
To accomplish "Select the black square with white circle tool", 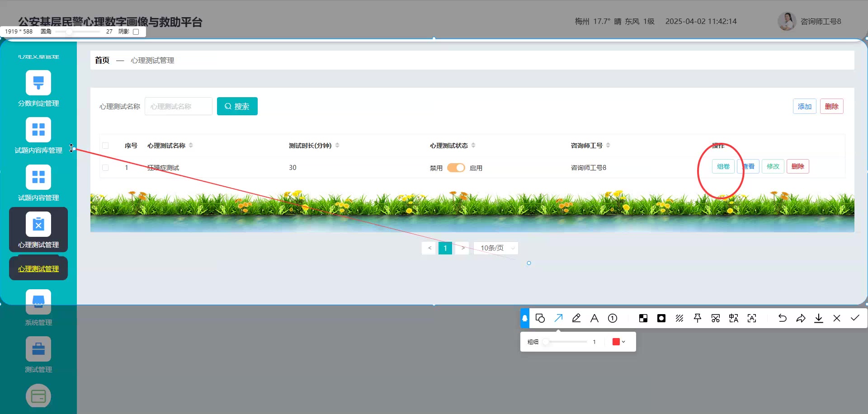I will 661,318.
